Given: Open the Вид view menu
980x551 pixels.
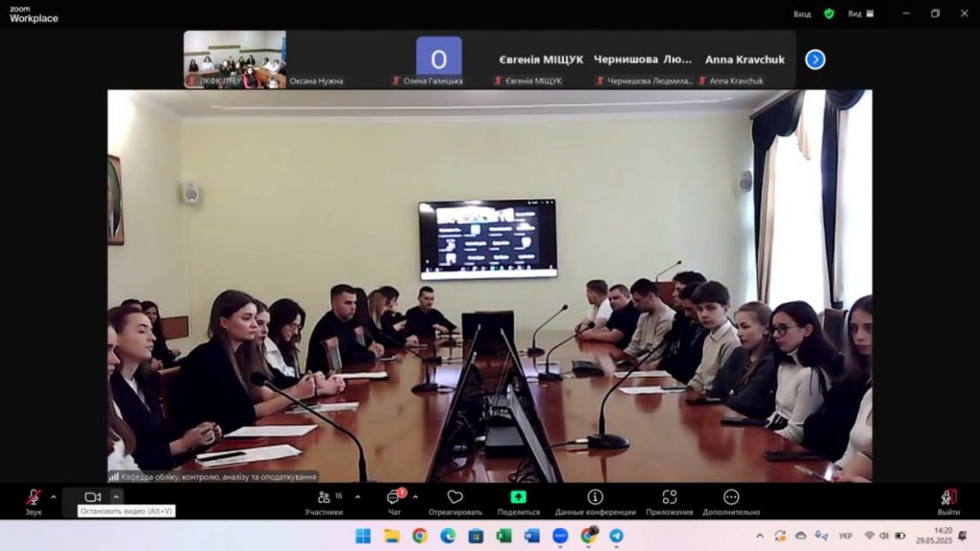Looking at the screenshot, I should [855, 13].
